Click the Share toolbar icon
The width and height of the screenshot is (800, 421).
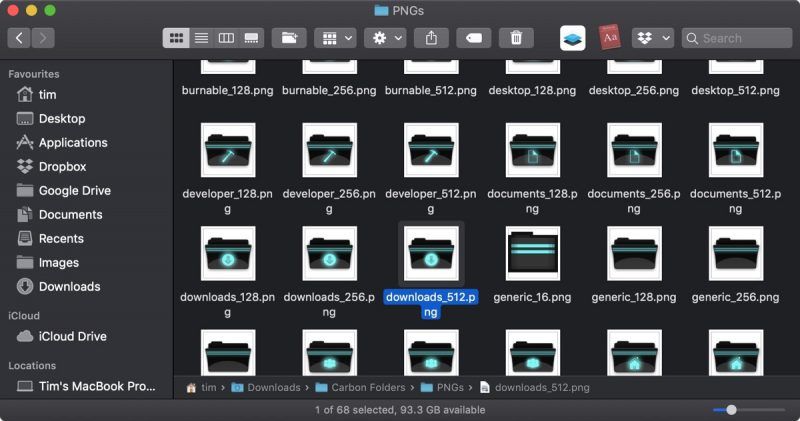(431, 38)
